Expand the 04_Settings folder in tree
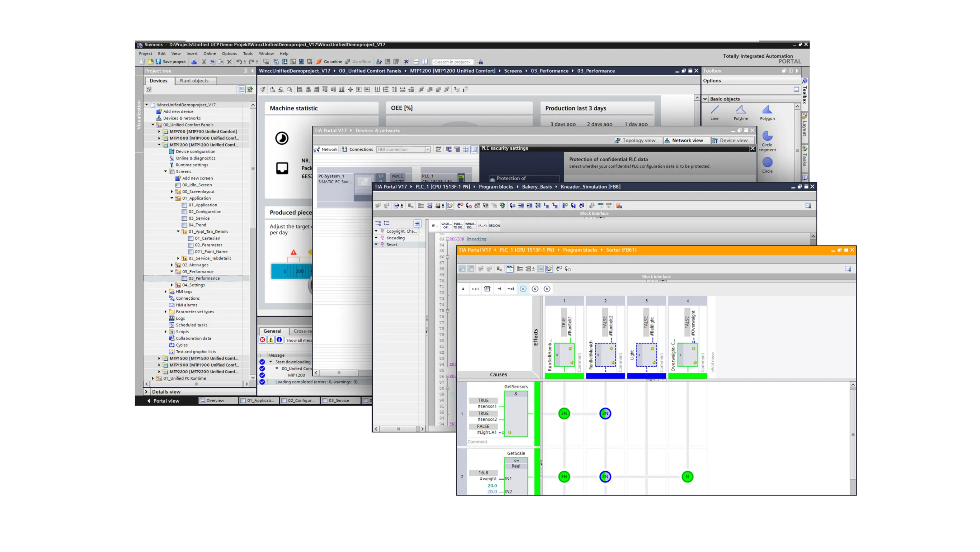This screenshot has height=552, width=980. pos(172,285)
